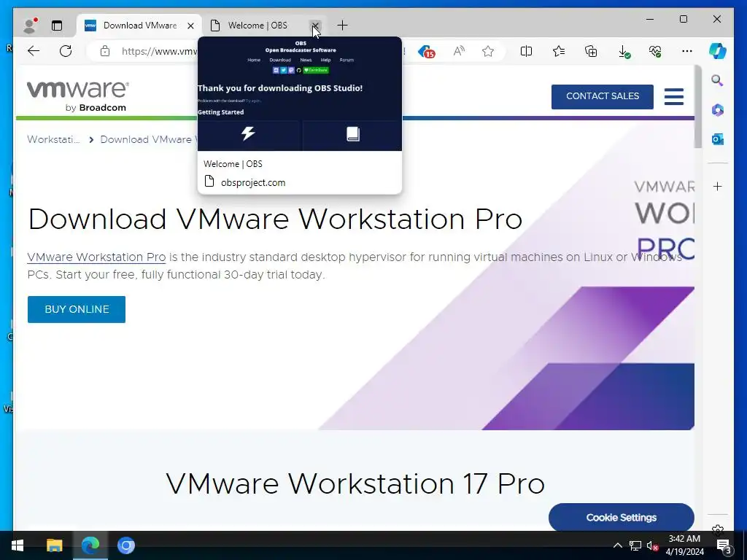747x560 pixels.
Task: Open the Favorites list
Action: pyautogui.click(x=558, y=51)
